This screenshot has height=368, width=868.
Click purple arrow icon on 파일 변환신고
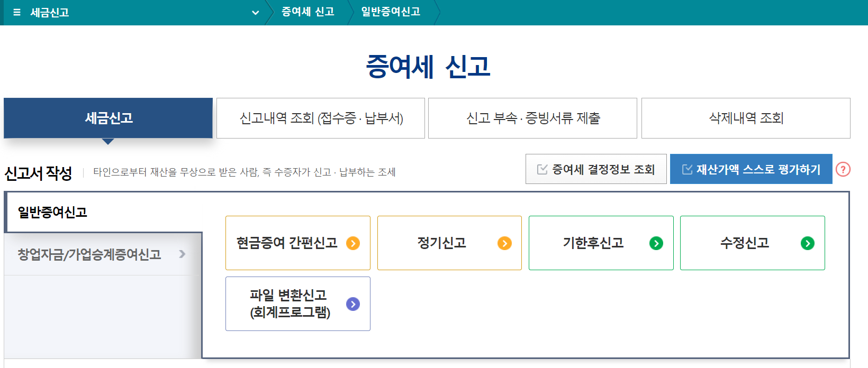(353, 304)
